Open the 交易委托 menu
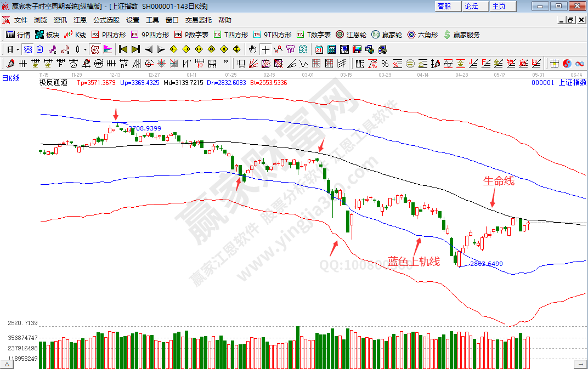 pyautogui.click(x=198, y=20)
